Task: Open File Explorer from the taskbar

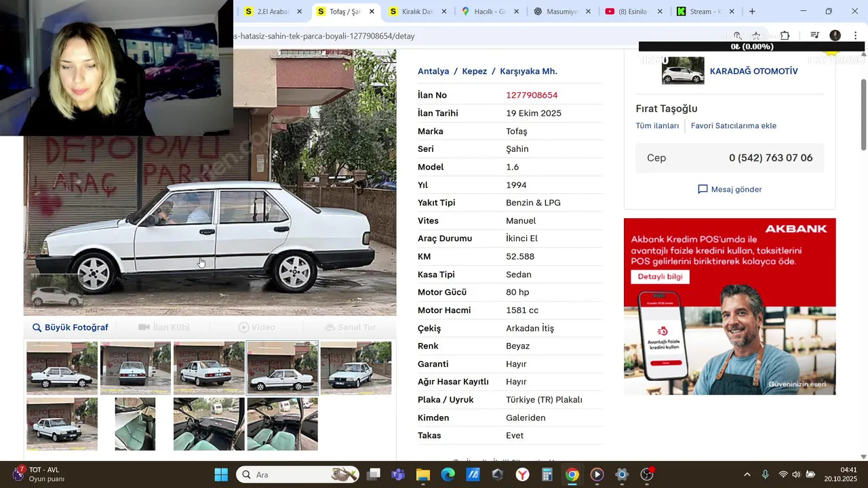Action: coord(423,474)
